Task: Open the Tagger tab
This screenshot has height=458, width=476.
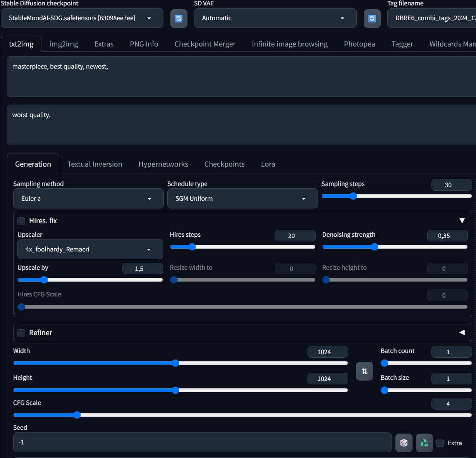Action: click(402, 44)
